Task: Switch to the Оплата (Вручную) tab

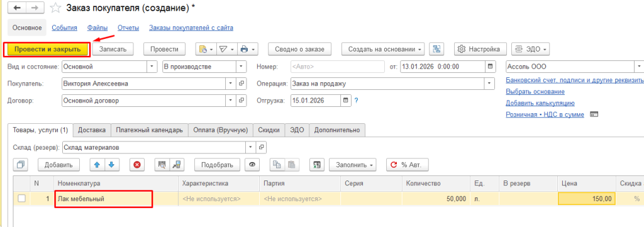Action: pyautogui.click(x=221, y=130)
